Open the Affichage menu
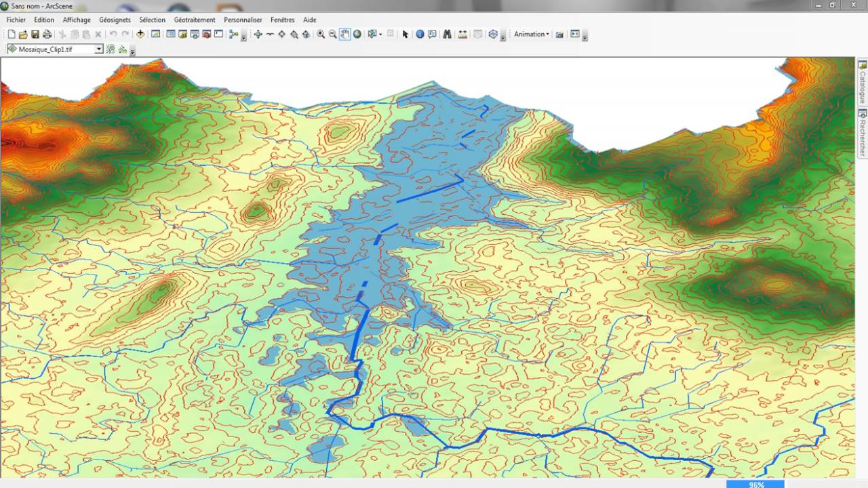This screenshot has height=488, width=868. 77,20
